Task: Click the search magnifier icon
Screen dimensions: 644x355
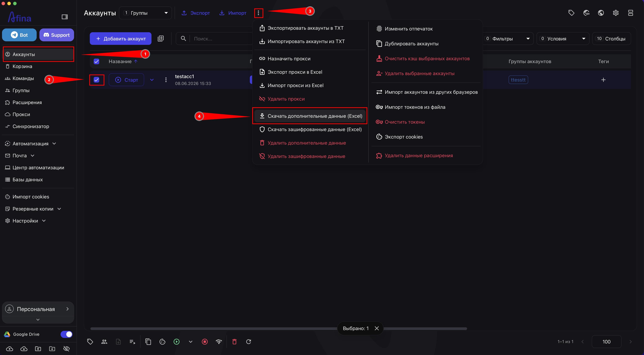Action: (183, 39)
